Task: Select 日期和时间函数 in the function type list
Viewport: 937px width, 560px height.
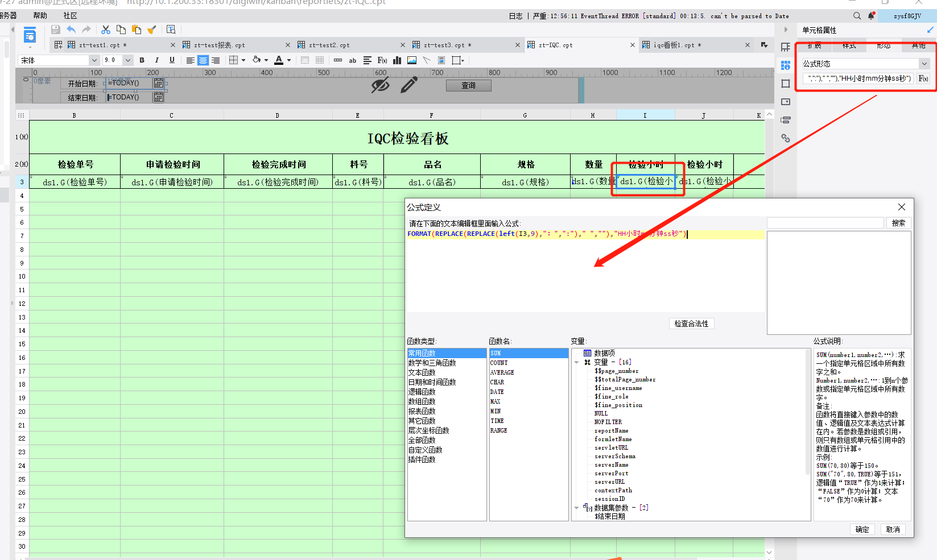Action: 432,382
